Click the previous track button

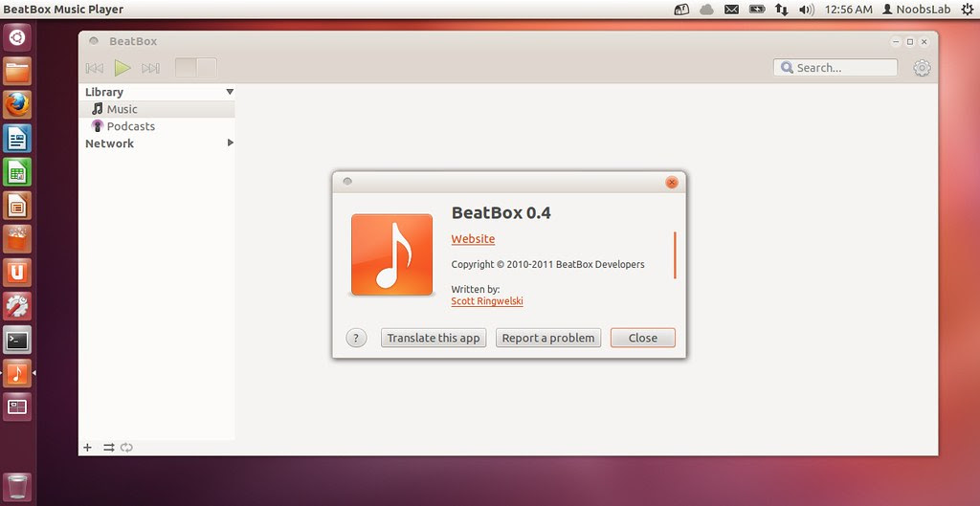click(x=95, y=68)
